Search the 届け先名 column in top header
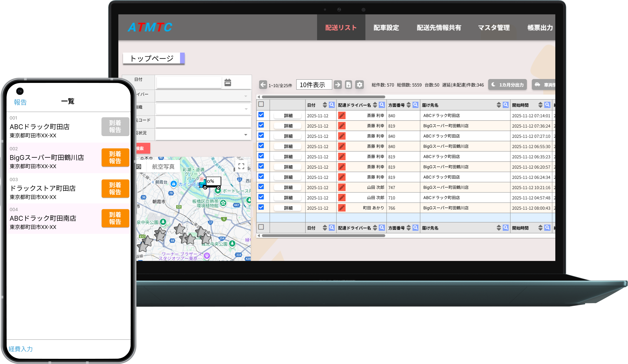This screenshot has width=628, height=364. pyautogui.click(x=505, y=105)
